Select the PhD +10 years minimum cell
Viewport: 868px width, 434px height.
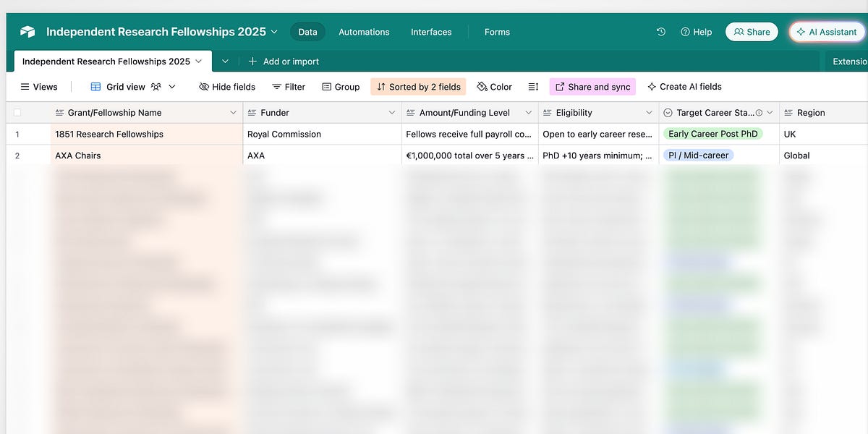coord(599,156)
